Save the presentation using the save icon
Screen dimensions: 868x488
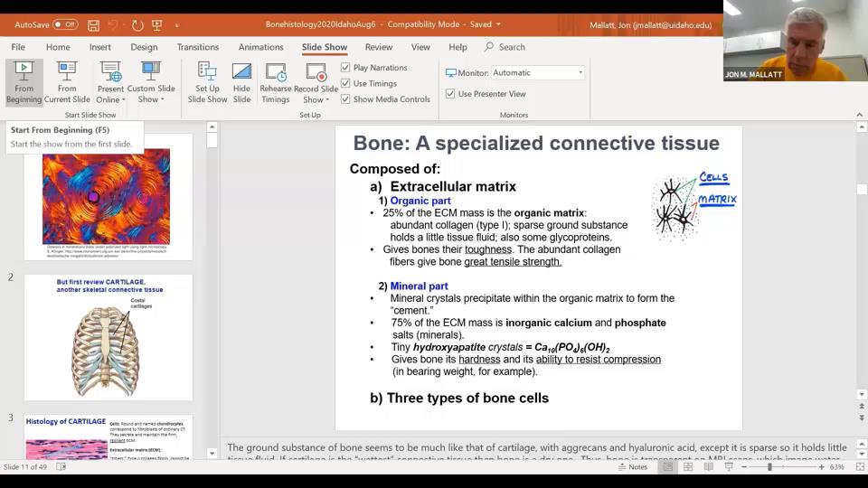click(93, 25)
